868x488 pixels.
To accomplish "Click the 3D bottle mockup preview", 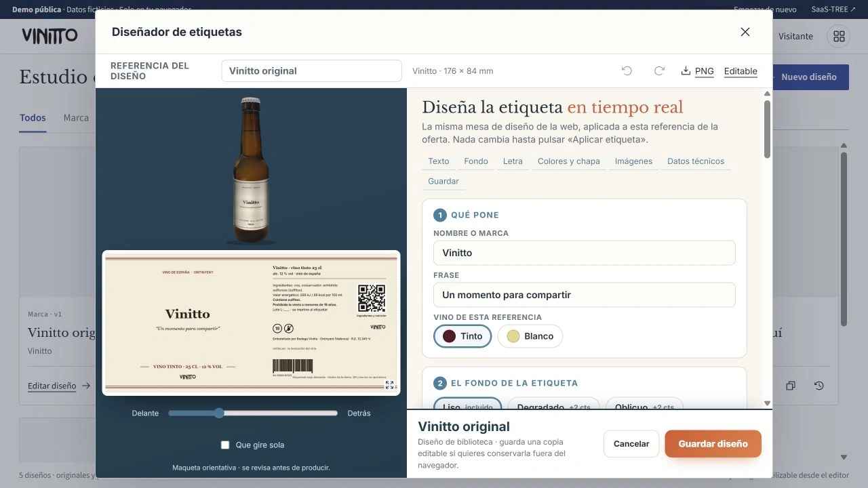I will [x=251, y=170].
